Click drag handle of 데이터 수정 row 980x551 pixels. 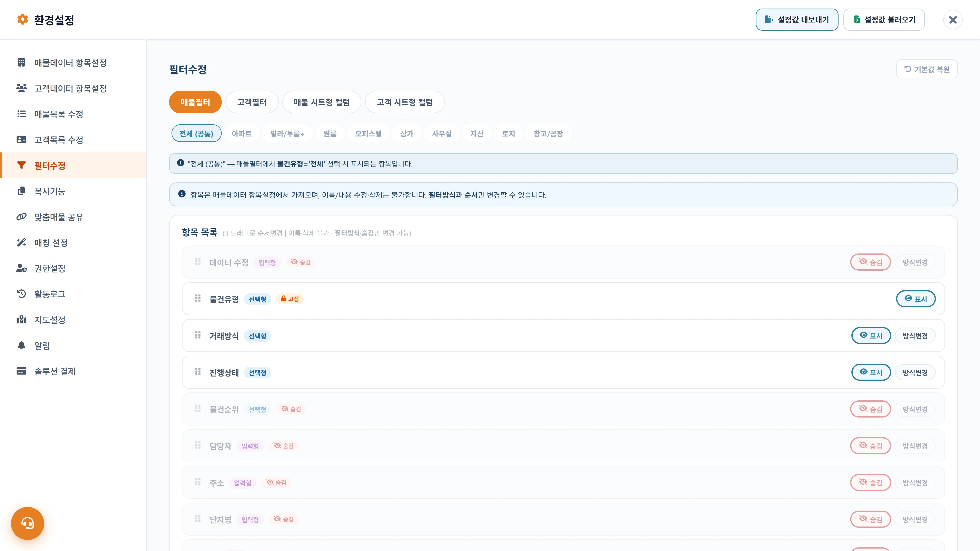point(198,262)
